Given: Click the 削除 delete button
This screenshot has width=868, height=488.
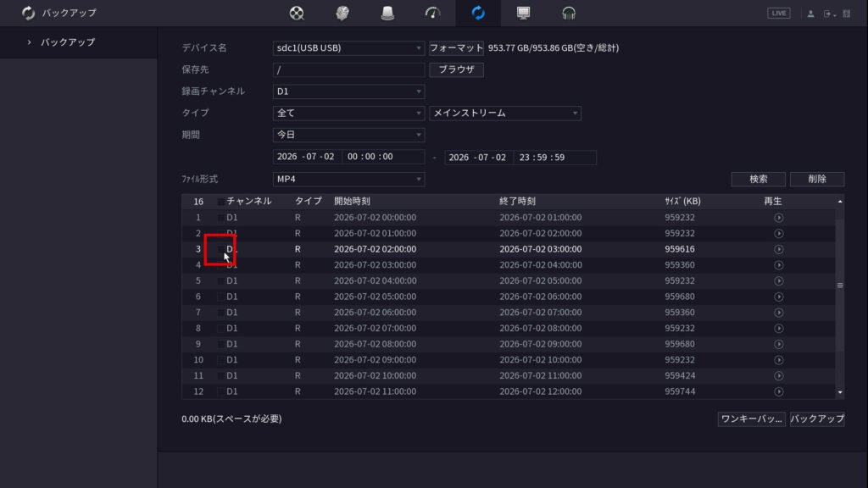Looking at the screenshot, I should (817, 180).
